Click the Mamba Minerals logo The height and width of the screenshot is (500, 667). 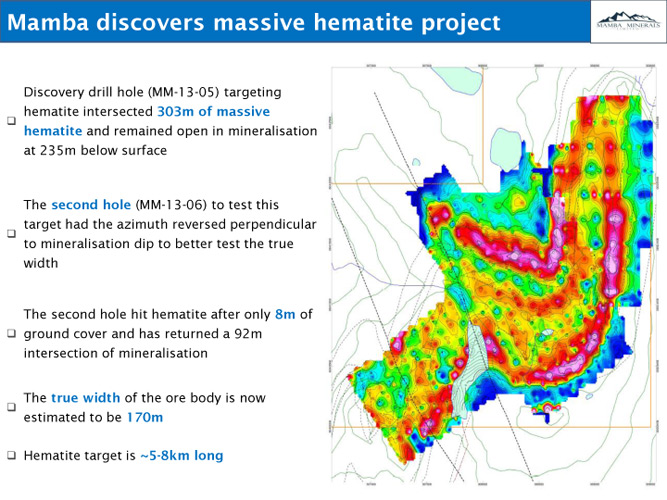pos(628,22)
